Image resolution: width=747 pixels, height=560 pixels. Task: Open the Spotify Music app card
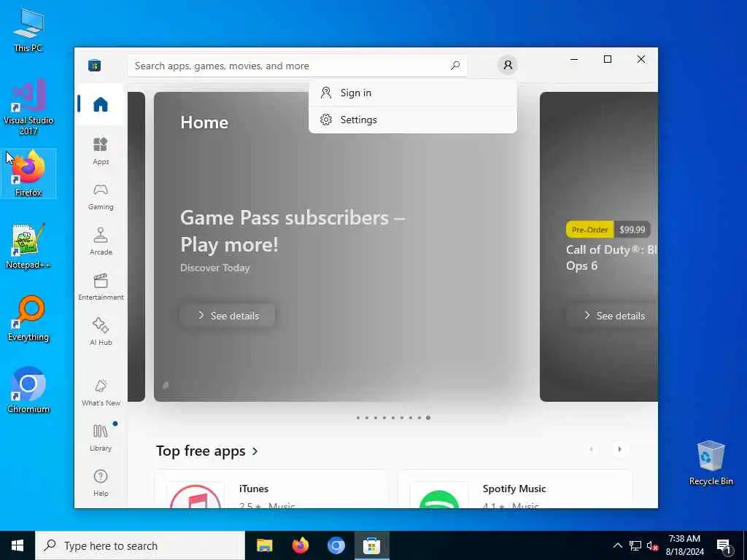(515, 489)
